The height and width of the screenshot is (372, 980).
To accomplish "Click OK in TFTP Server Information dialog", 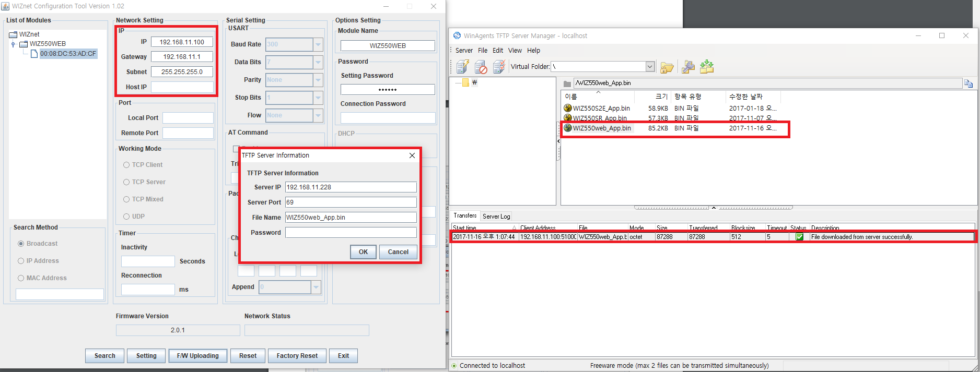I will click(x=363, y=252).
